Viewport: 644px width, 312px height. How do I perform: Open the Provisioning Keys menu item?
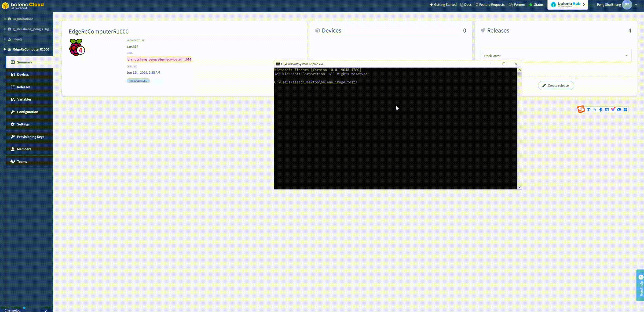(30, 137)
